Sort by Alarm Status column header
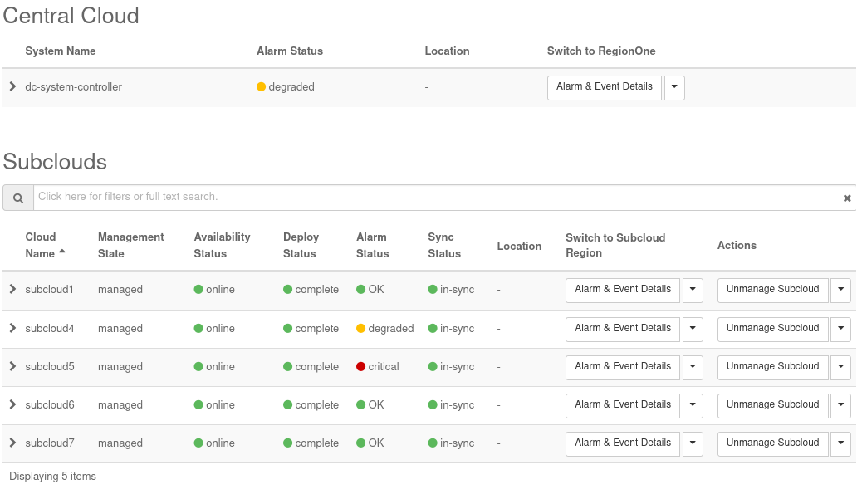Screen dimensions: 857x504 point(372,245)
